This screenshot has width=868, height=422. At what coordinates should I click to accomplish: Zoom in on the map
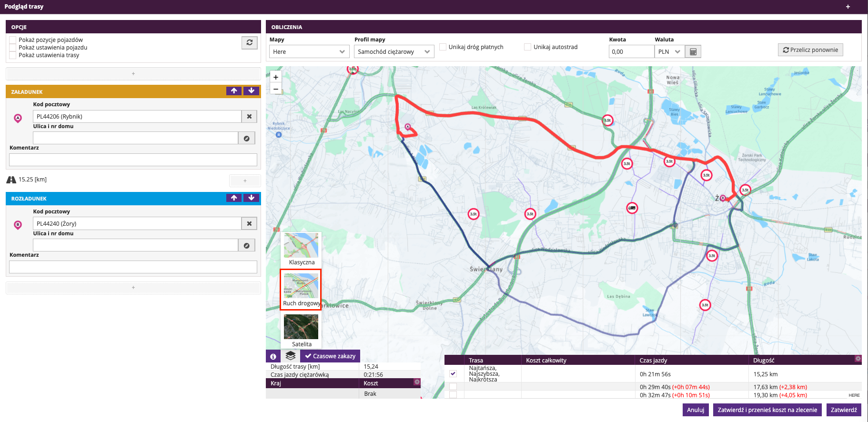coord(276,77)
